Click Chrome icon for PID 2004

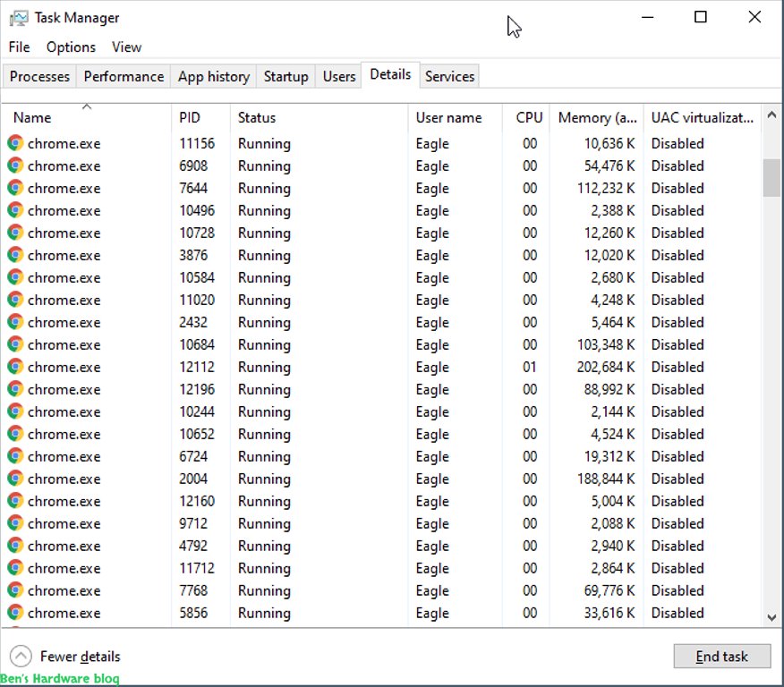(15, 479)
